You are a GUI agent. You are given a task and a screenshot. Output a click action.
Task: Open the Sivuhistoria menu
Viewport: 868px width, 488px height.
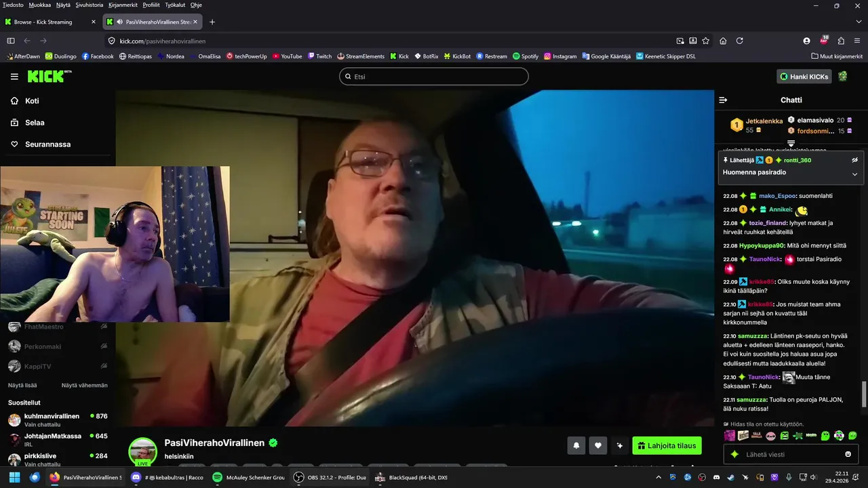[x=90, y=5]
